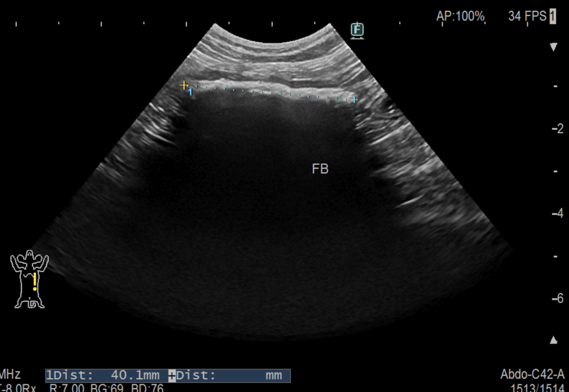Select the yellow caliper cross at measurement start
The image size is (569, 392).
coord(183,85)
